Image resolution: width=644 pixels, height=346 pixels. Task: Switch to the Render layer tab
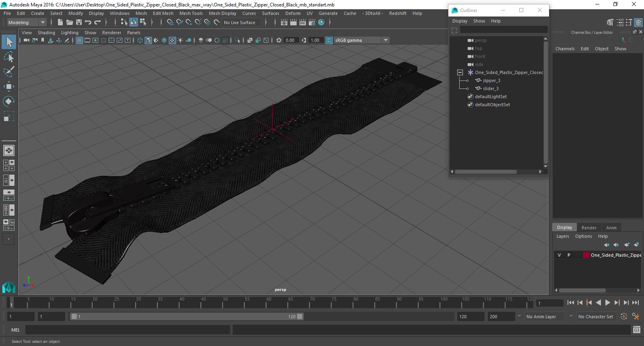point(589,228)
